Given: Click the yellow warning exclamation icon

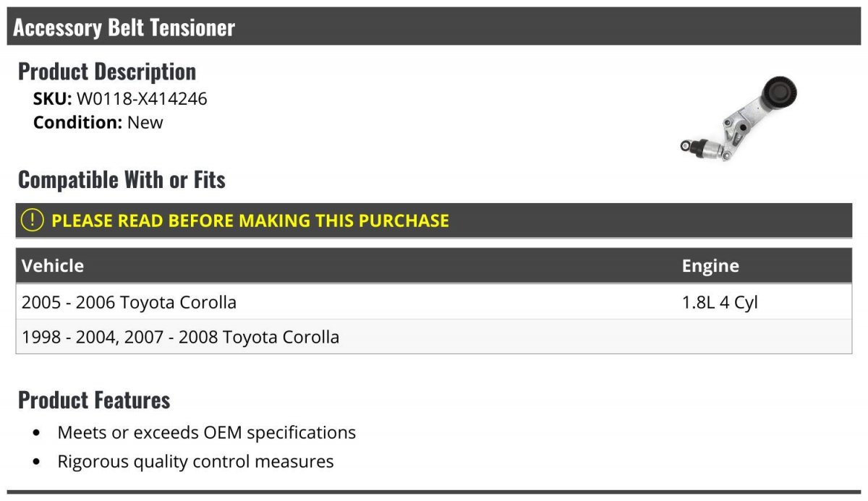Looking at the screenshot, I should 33,220.
